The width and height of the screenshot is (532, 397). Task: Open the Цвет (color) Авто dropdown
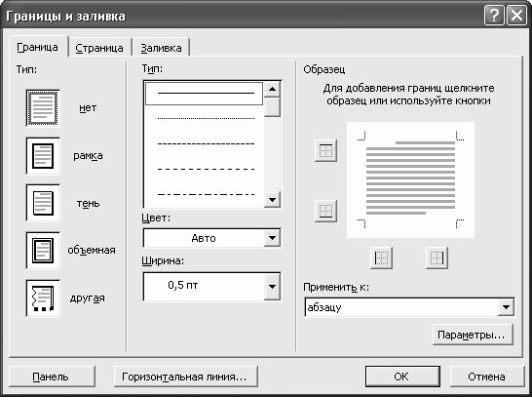pos(272,238)
